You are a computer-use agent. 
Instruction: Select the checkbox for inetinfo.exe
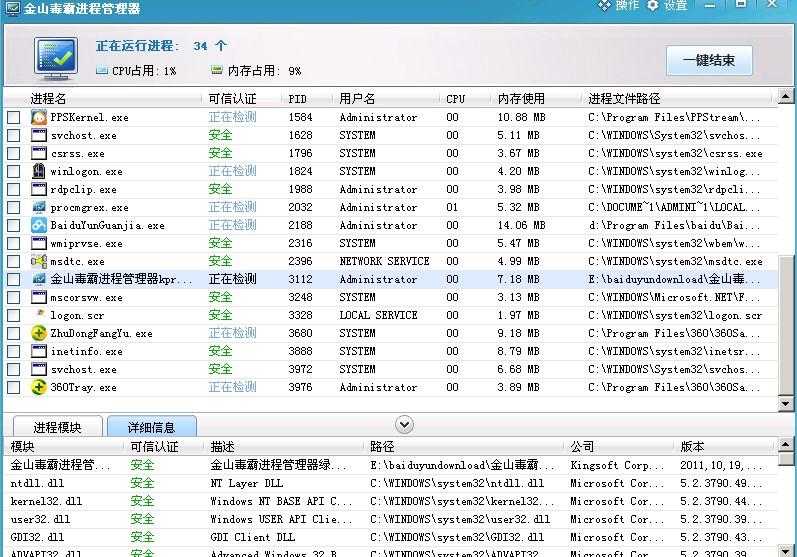click(x=14, y=351)
